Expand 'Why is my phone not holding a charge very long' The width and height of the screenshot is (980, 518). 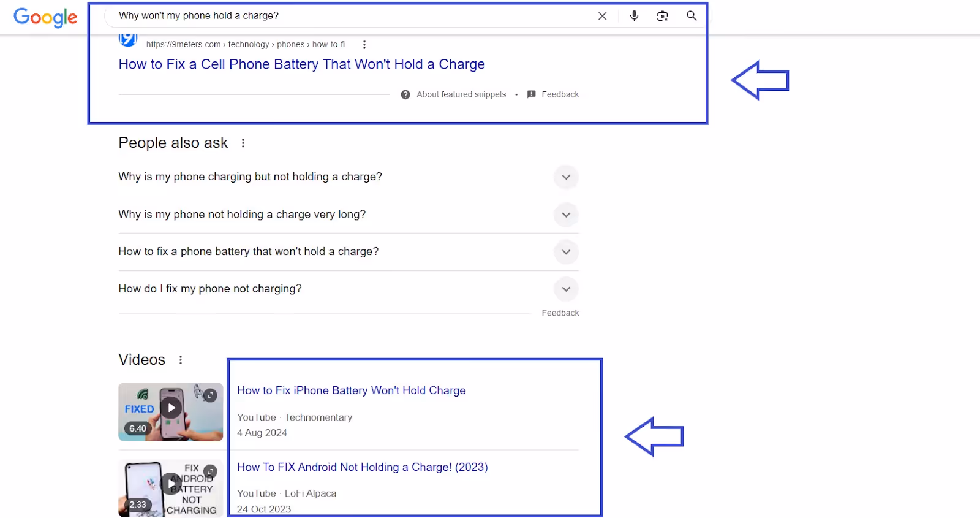click(566, 215)
